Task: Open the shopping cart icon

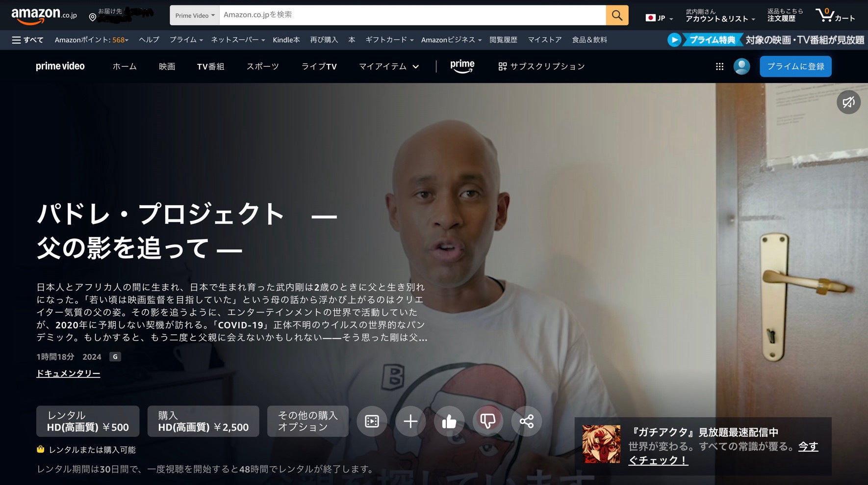Action: (835, 15)
